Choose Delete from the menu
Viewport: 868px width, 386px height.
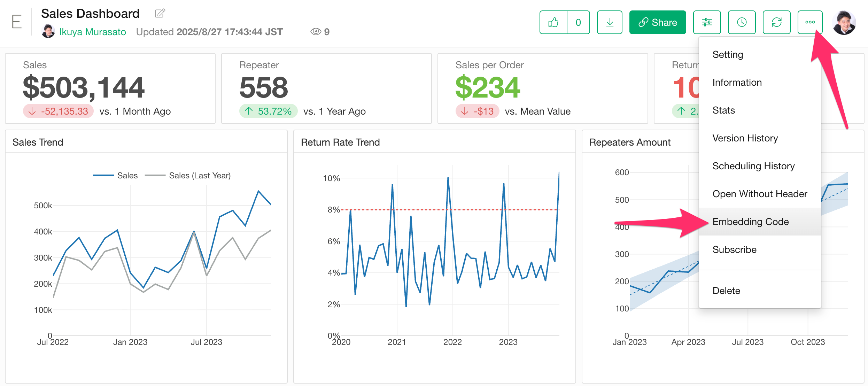coord(726,291)
